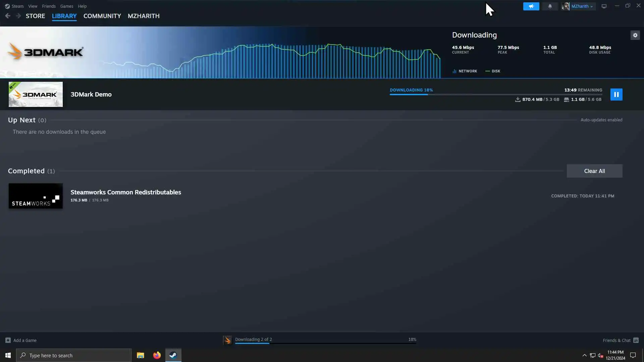Open download settings gear icon
Screen dimensions: 644x362
tap(635, 35)
